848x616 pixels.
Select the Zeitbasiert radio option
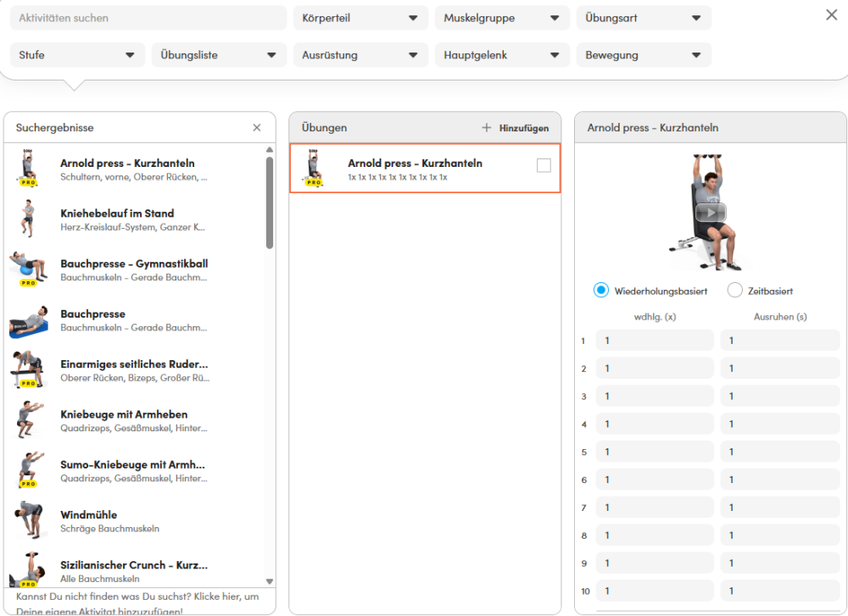point(734,290)
